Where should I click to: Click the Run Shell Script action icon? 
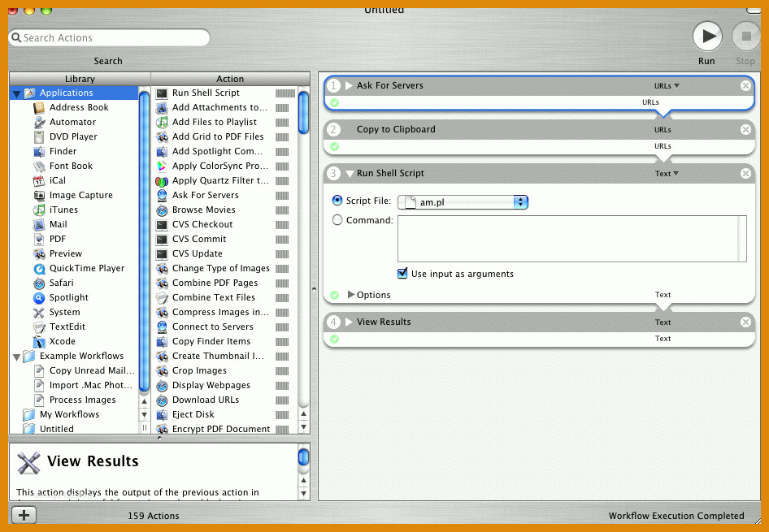(x=161, y=93)
